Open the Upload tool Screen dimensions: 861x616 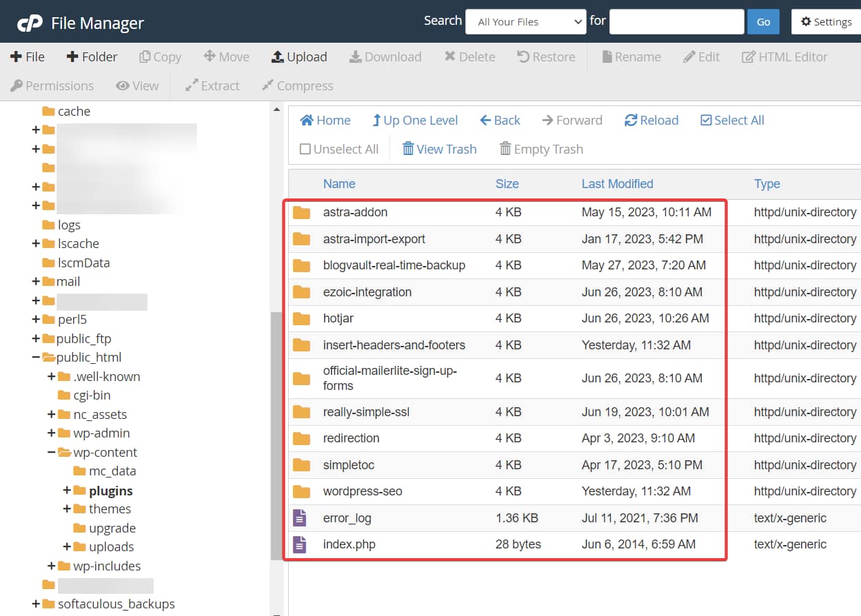[298, 57]
